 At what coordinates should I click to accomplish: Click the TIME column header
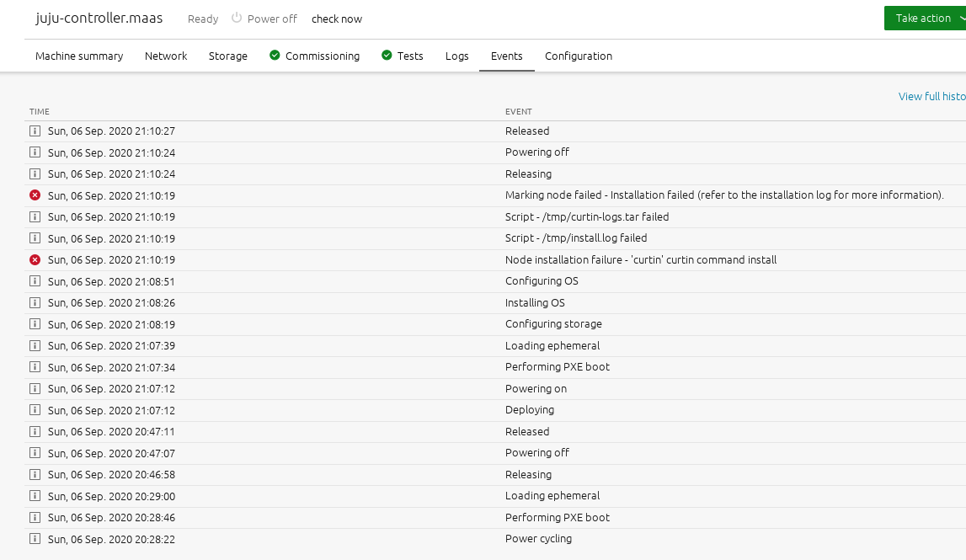point(40,112)
